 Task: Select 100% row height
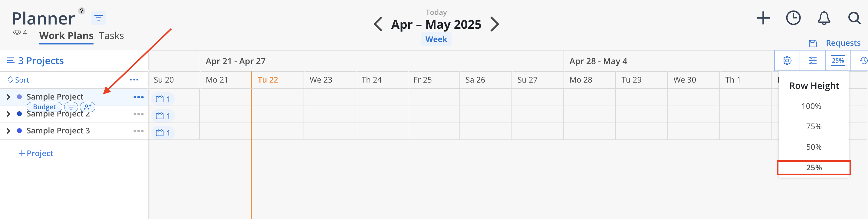(811, 106)
